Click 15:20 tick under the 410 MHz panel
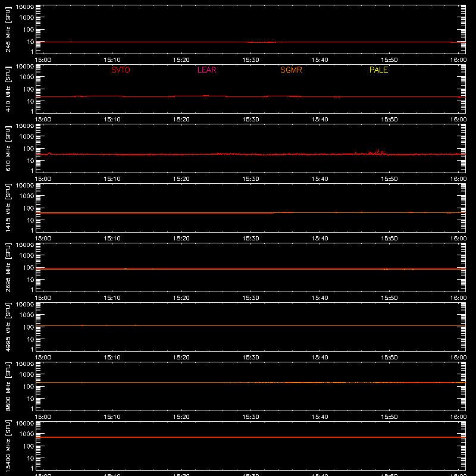The height and width of the screenshot is (476, 476). 181,120
